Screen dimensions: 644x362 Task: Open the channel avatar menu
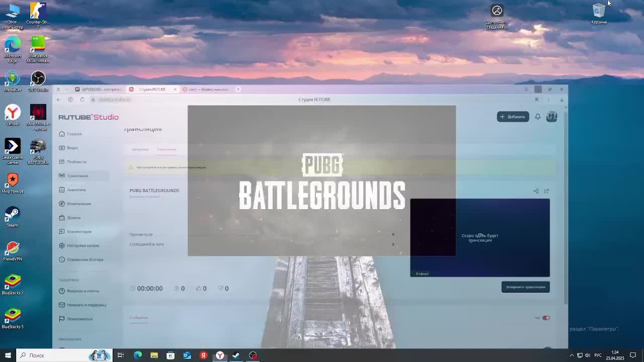[x=551, y=117]
